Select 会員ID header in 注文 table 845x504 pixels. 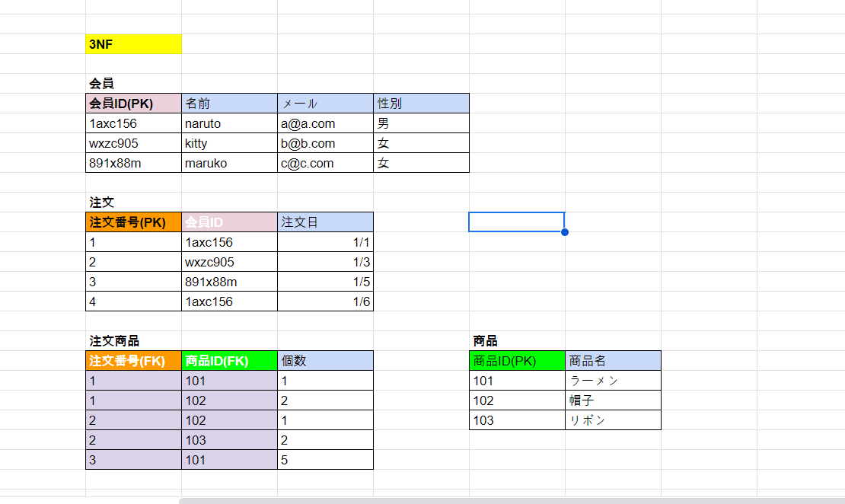pyautogui.click(x=230, y=222)
